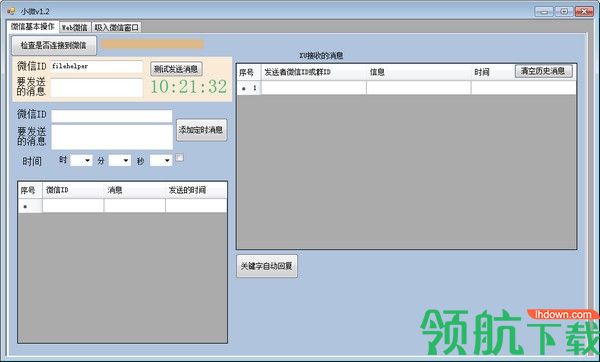Focus the filehelper 微信ID field

click(x=97, y=67)
